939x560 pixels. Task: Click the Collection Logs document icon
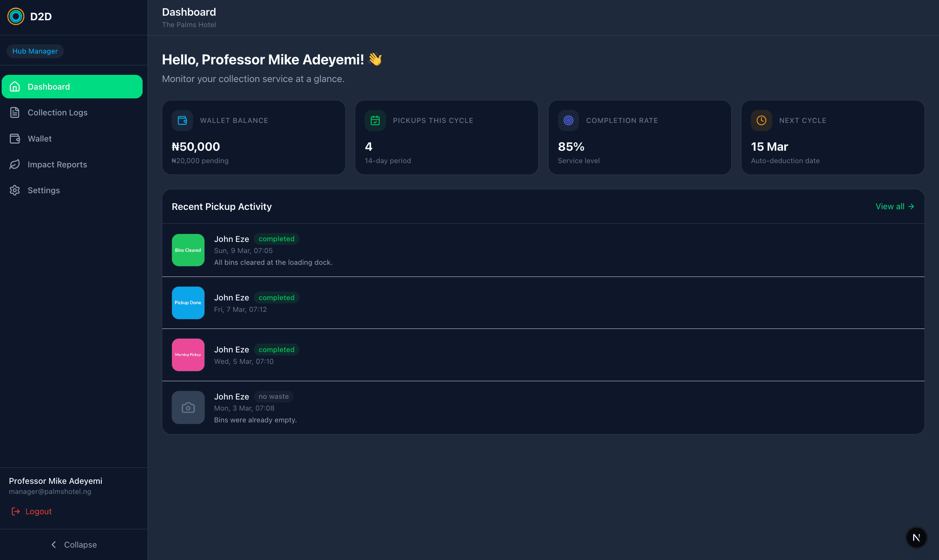click(15, 112)
